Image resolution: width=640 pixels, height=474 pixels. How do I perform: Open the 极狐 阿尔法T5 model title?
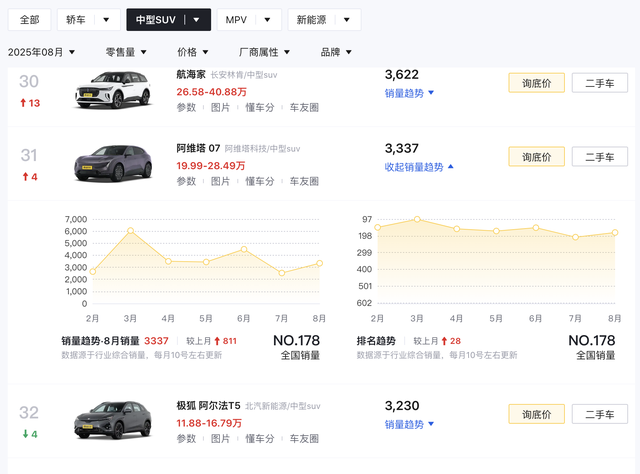tap(208, 405)
